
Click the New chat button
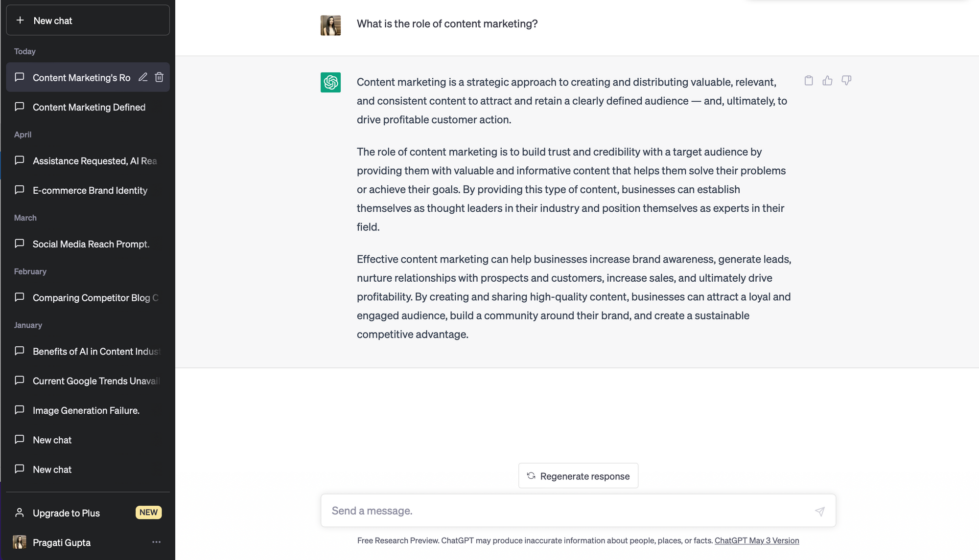tap(88, 20)
